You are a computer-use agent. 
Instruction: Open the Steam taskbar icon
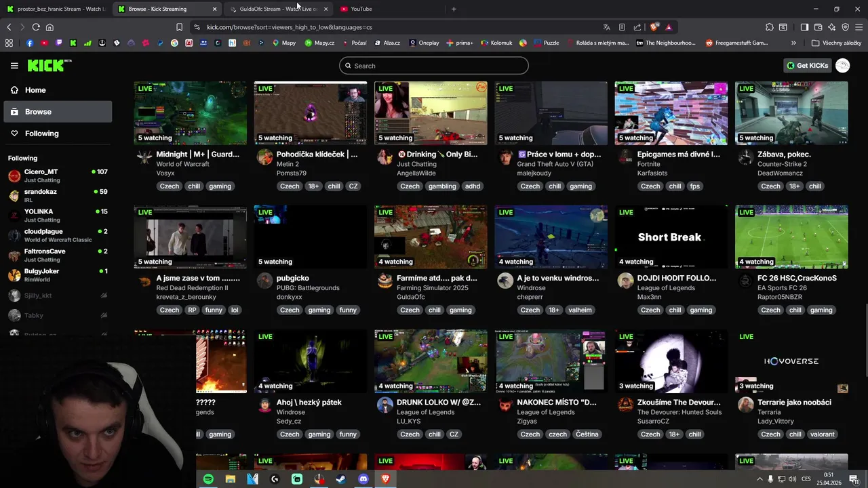tap(341, 479)
